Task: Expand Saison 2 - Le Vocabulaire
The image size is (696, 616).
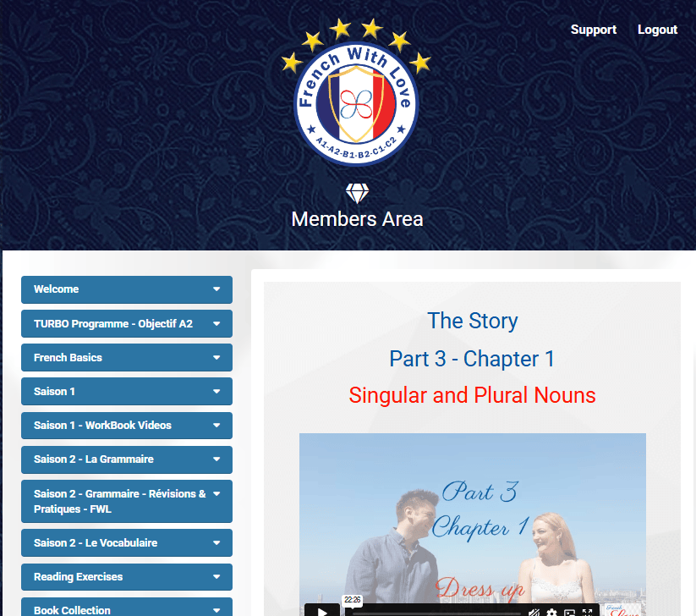Action: coord(127,542)
